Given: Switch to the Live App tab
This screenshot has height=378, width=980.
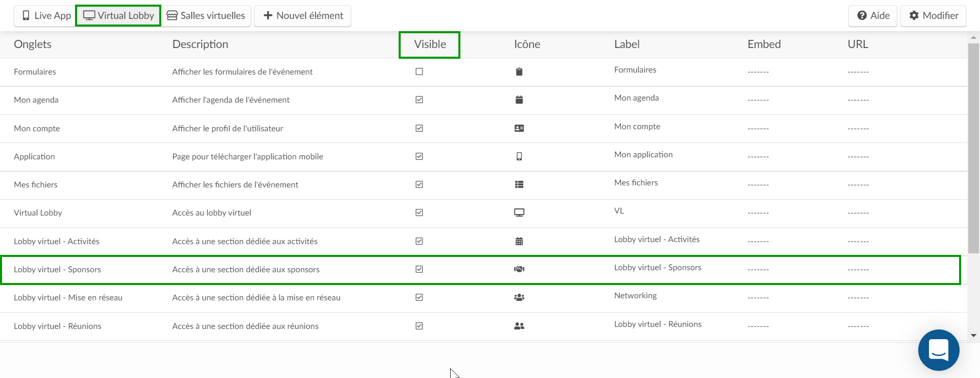Looking at the screenshot, I should [x=45, y=16].
